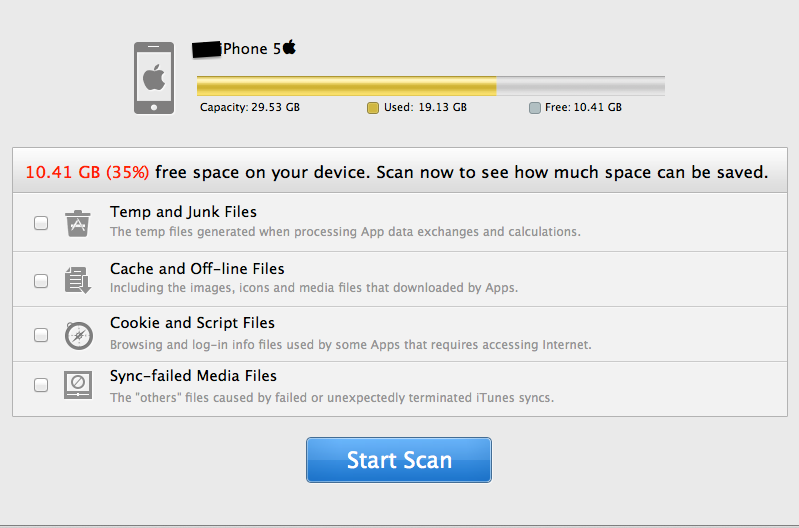The height and width of the screenshot is (528, 799).
Task: Select the Temp and Junk Files title
Action: click(183, 212)
